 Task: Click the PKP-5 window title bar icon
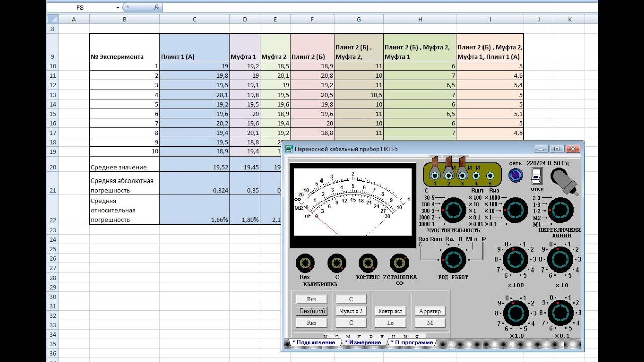[289, 149]
